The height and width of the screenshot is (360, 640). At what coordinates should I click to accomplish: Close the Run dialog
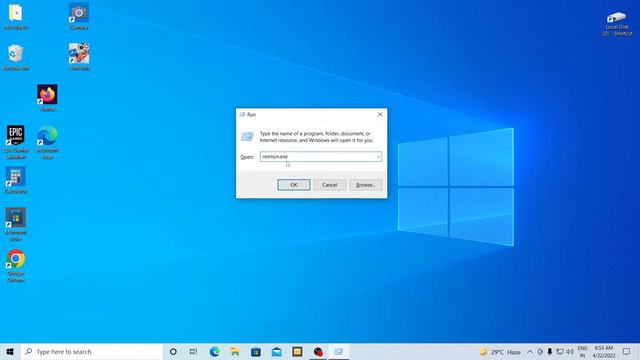pos(380,115)
